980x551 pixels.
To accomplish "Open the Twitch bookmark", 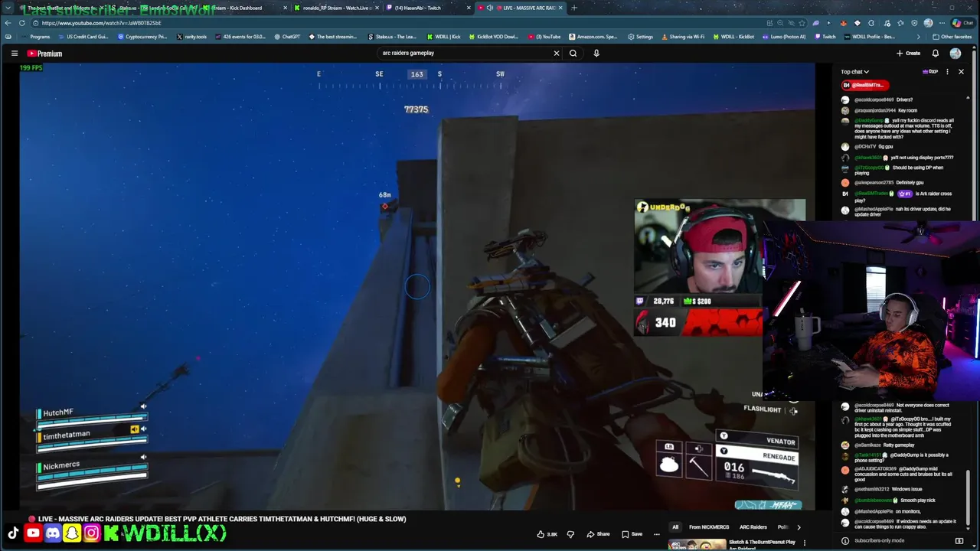I will coord(825,37).
